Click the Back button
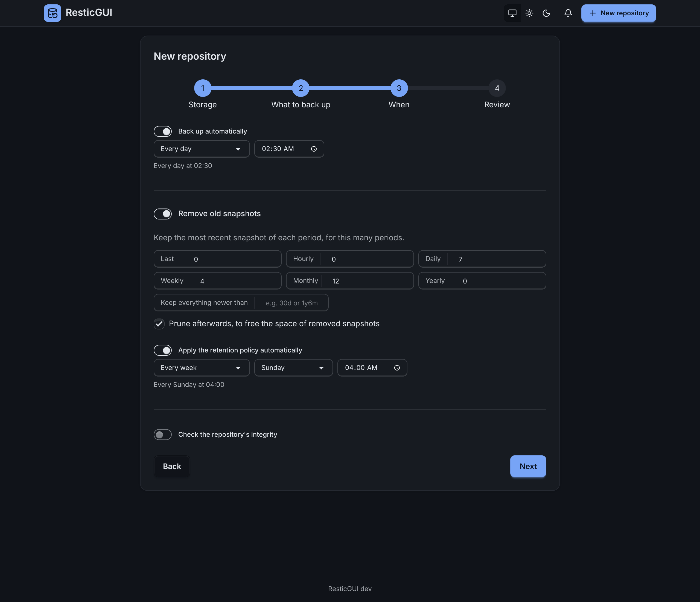The height and width of the screenshot is (602, 700). coord(172,467)
